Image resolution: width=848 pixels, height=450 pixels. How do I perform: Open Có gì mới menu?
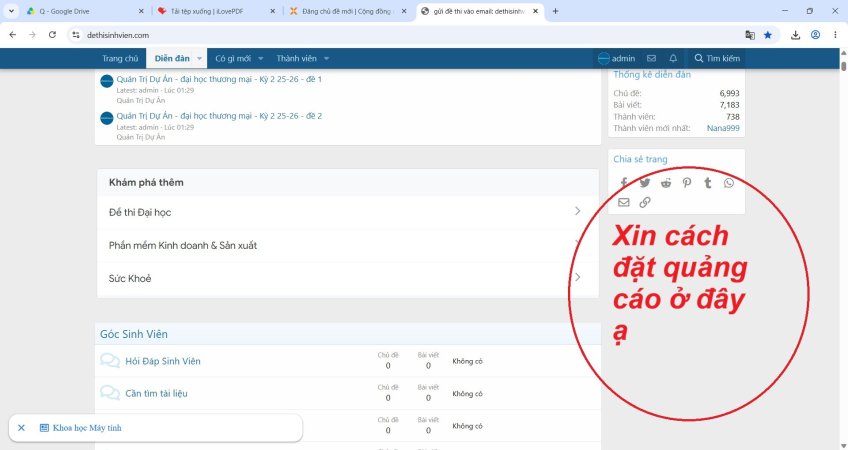tap(233, 58)
